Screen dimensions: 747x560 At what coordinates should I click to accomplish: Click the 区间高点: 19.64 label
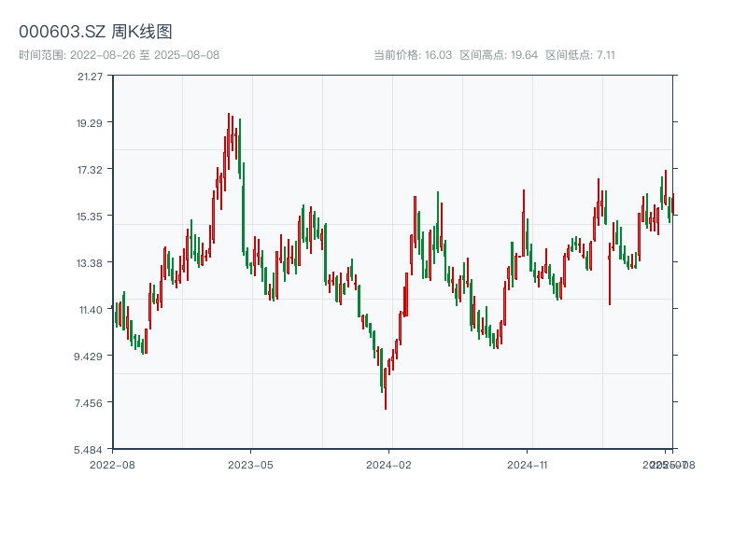pos(499,55)
